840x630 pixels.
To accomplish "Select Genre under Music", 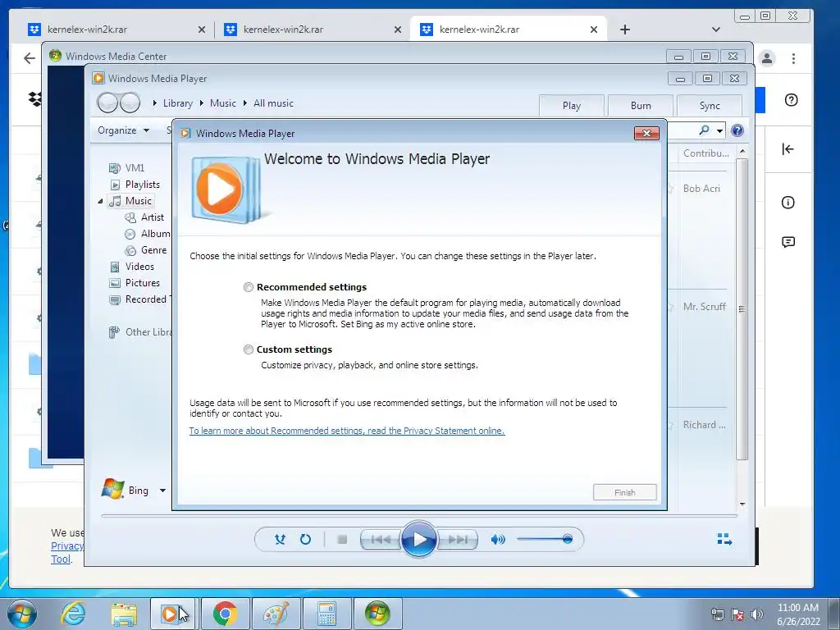I will [146, 250].
